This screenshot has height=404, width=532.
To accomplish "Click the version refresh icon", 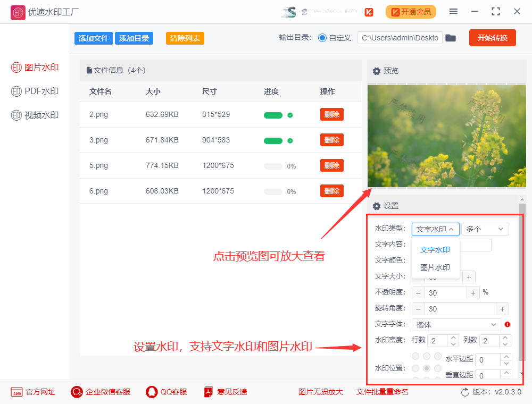I will tap(465, 392).
